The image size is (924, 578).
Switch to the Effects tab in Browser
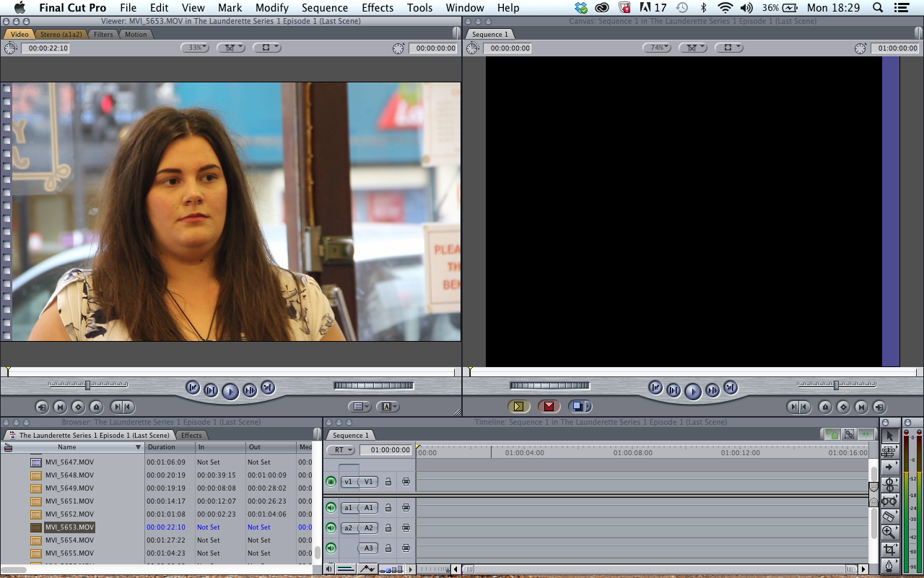click(x=191, y=435)
